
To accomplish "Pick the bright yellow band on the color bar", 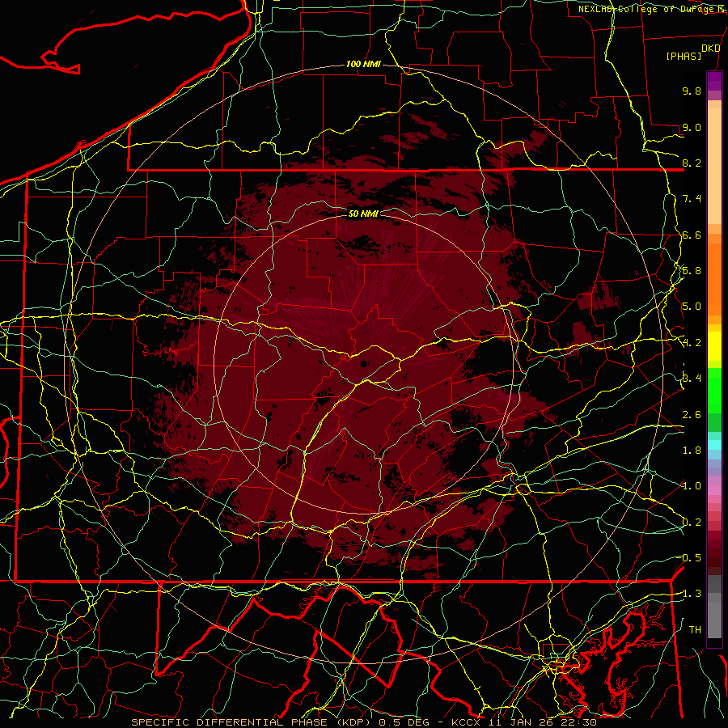I will point(714,346).
